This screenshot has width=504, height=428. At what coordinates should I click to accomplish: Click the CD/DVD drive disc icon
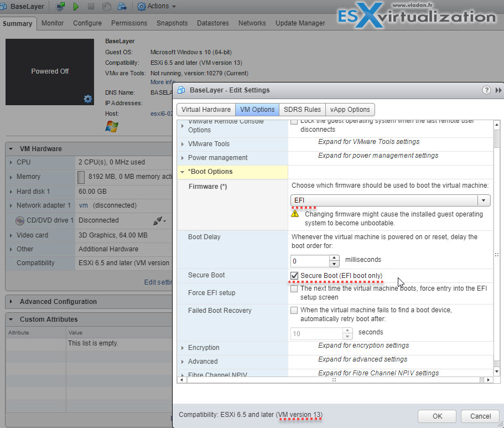coord(20,221)
